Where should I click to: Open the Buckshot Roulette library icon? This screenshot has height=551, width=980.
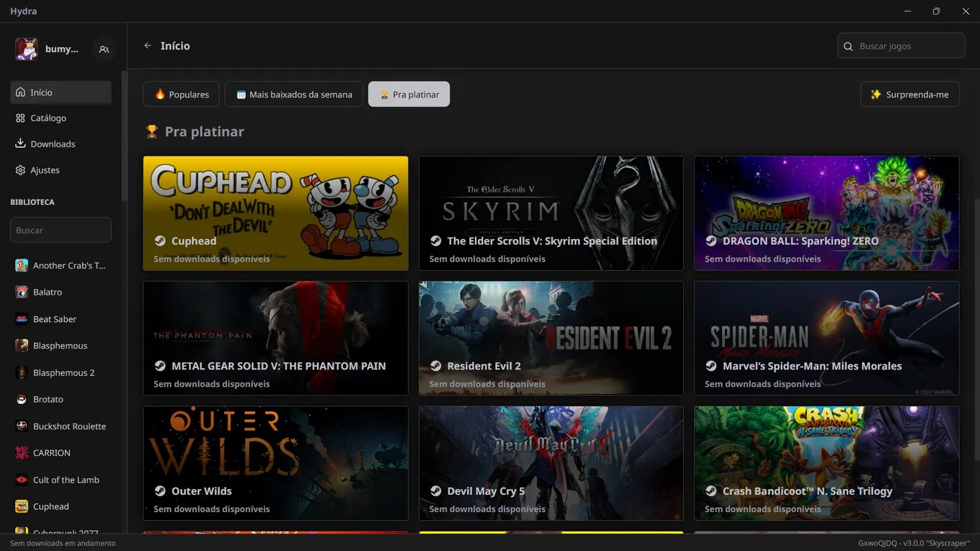22,426
